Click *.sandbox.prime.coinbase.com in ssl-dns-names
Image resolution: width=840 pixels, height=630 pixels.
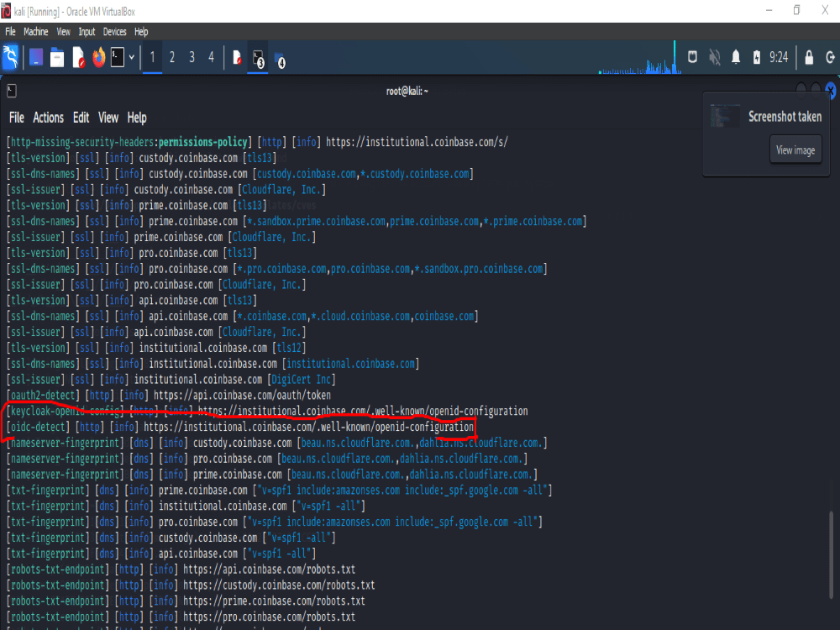[x=316, y=221]
